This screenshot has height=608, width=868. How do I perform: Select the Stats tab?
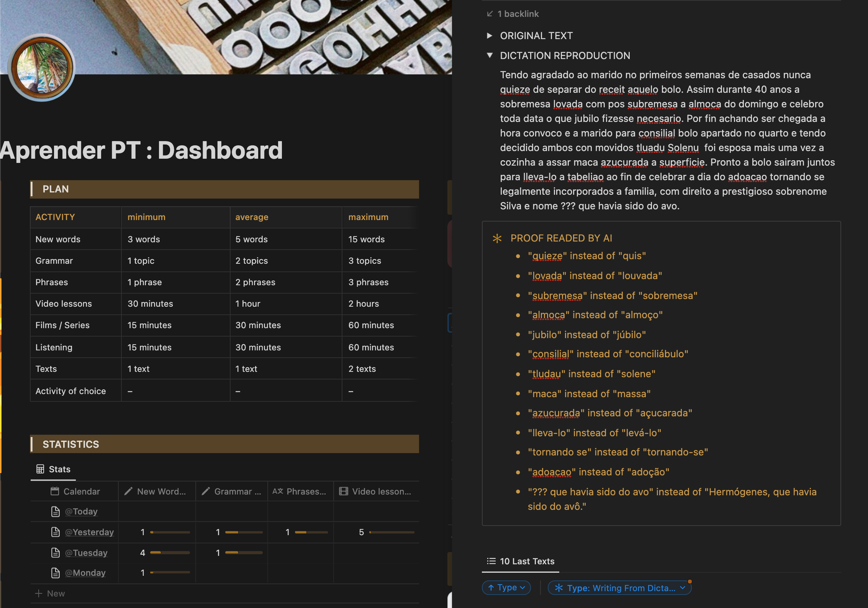coord(54,469)
